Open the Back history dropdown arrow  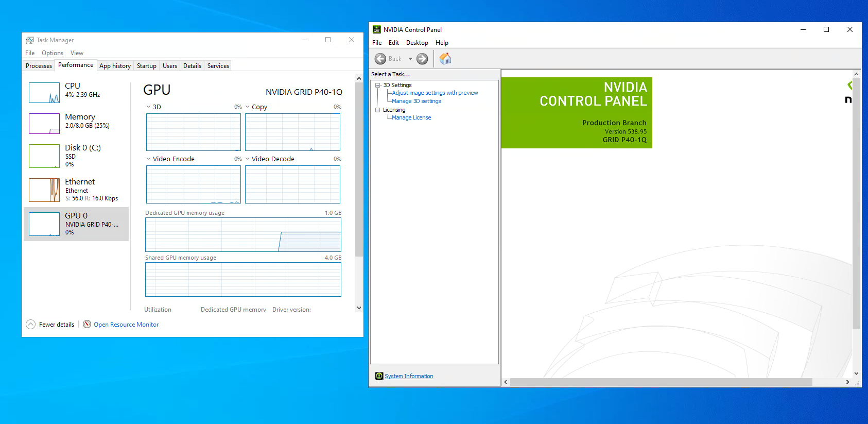pyautogui.click(x=410, y=59)
